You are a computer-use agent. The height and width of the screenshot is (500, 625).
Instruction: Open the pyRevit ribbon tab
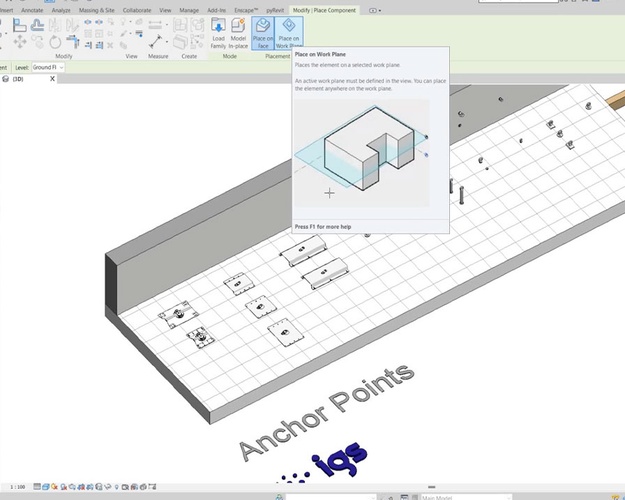[275, 10]
